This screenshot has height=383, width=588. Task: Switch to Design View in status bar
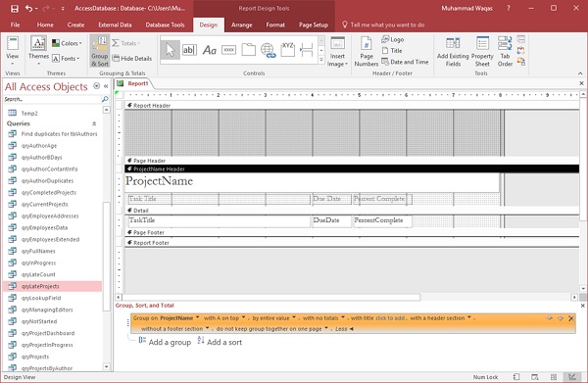pos(572,377)
